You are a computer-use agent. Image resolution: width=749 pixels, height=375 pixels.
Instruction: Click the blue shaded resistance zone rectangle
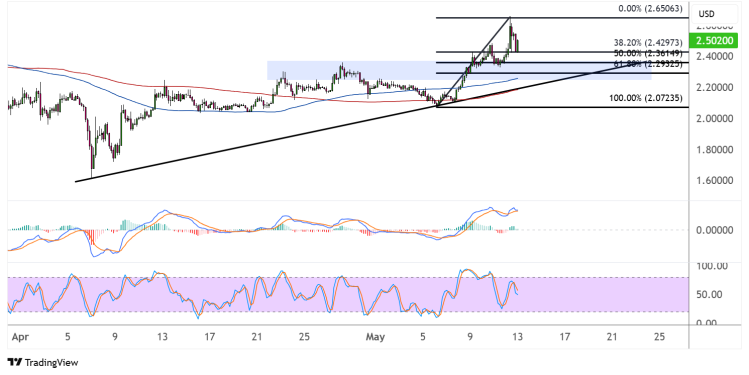point(459,70)
